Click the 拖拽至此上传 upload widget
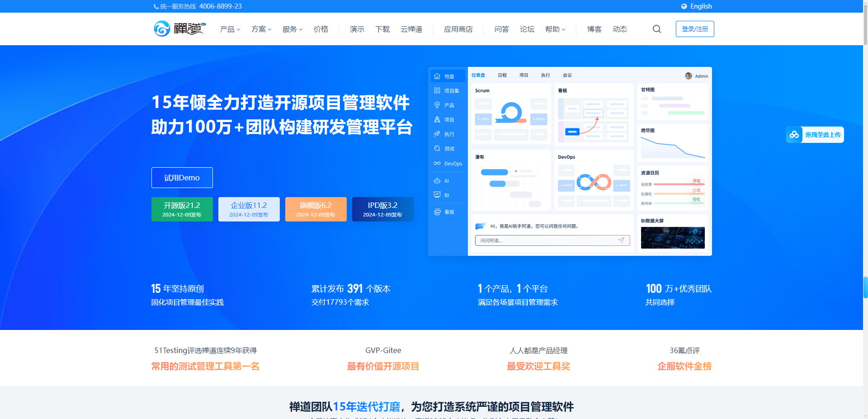This screenshot has width=868, height=419. click(815, 135)
